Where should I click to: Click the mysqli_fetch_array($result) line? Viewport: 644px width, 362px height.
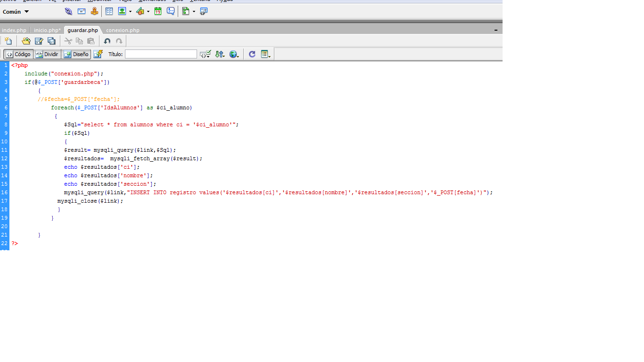point(133,158)
